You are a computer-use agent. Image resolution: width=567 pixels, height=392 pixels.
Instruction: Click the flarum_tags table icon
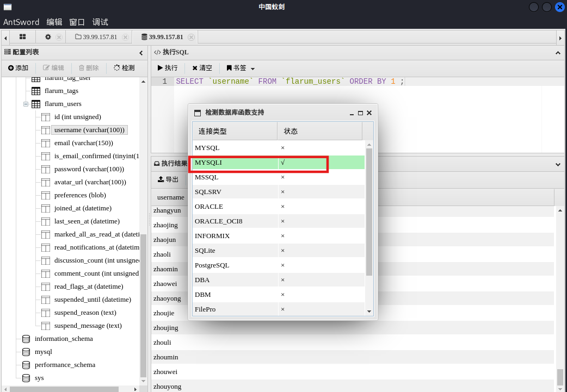(x=36, y=91)
